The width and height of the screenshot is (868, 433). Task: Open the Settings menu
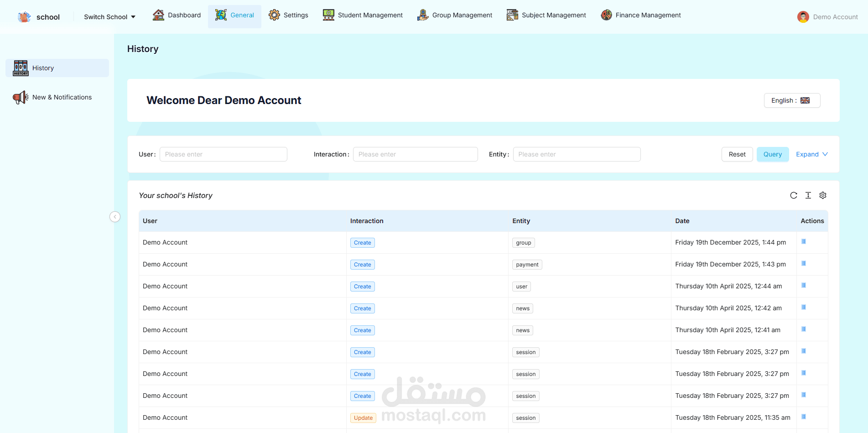[288, 15]
